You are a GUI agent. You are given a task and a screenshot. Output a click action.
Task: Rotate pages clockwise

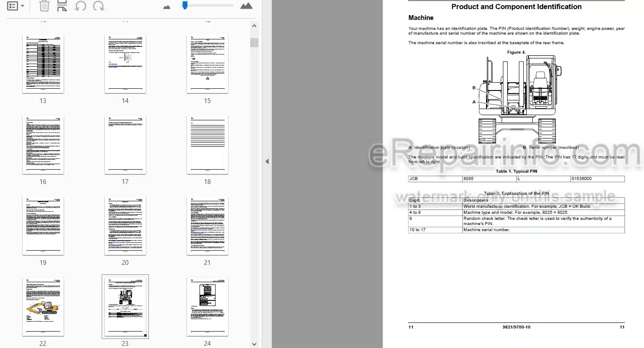pyautogui.click(x=98, y=6)
